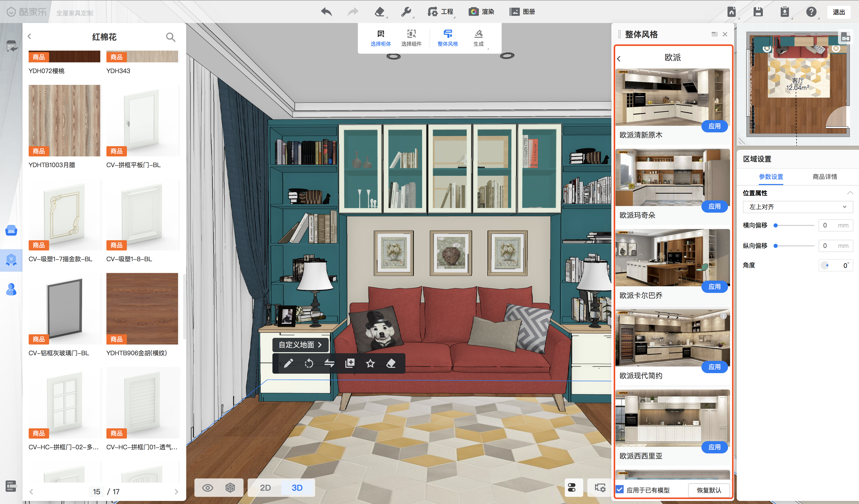Open the 工程 project menu
Screen dimensions: 859x504
pyautogui.click(x=440, y=12)
